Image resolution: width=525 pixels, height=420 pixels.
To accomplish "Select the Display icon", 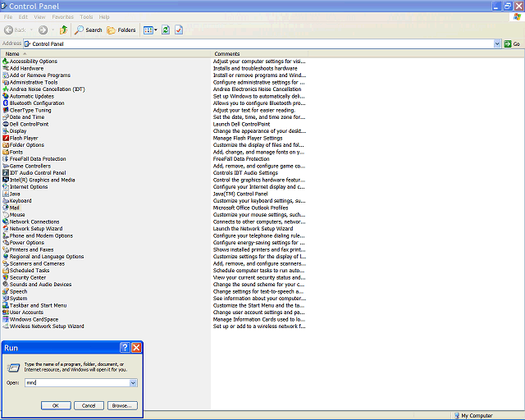I will tap(6, 131).
